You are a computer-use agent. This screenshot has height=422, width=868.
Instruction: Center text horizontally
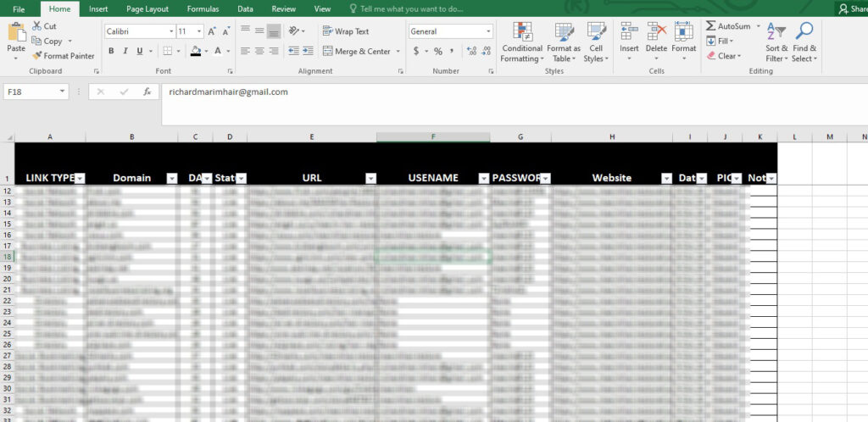(x=259, y=51)
